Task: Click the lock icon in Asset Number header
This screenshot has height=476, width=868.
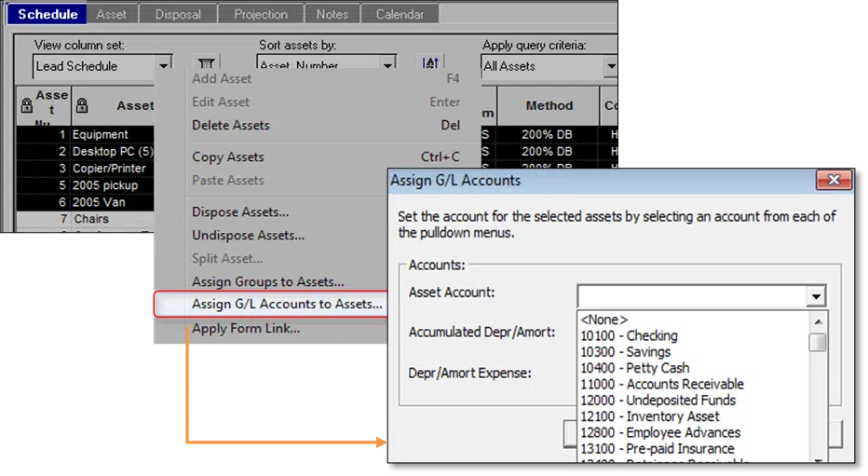Action: click(27, 105)
